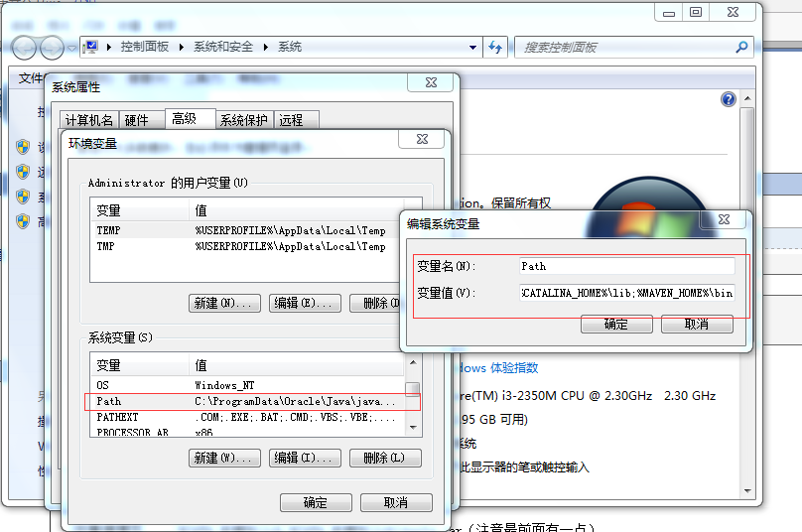Click the first shield icon in left sidebar
Image resolution: width=802 pixels, height=532 pixels.
click(x=23, y=147)
